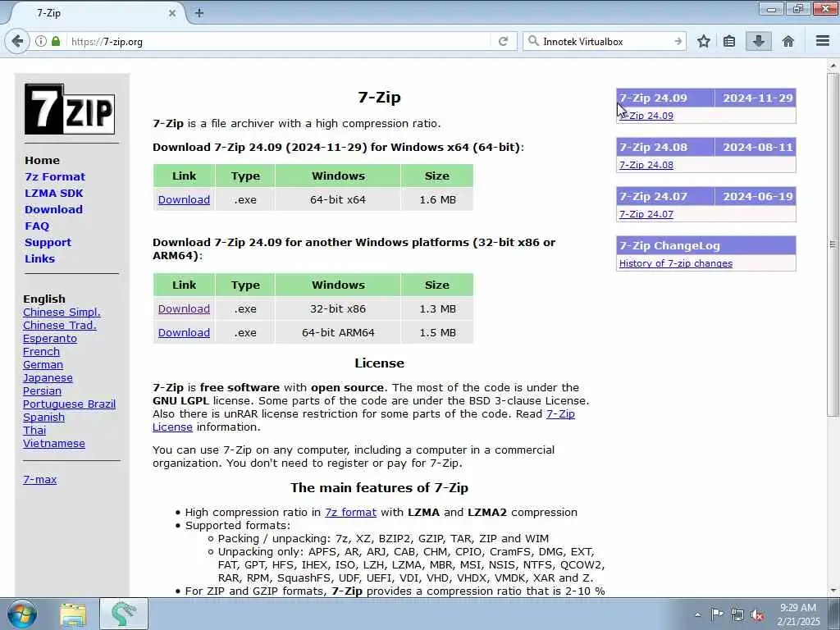
Task: Open the Links sidebar entry
Action: point(39,258)
